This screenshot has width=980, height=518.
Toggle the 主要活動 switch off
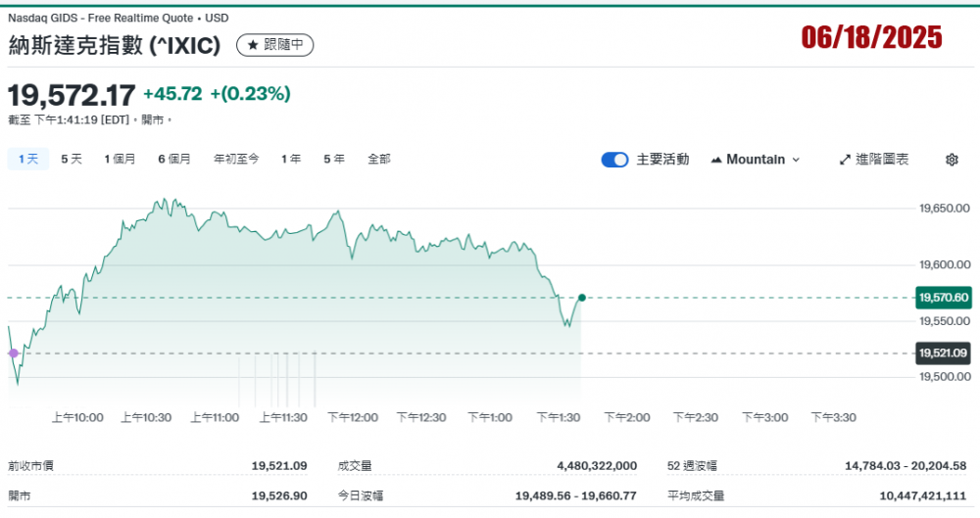[x=614, y=160]
